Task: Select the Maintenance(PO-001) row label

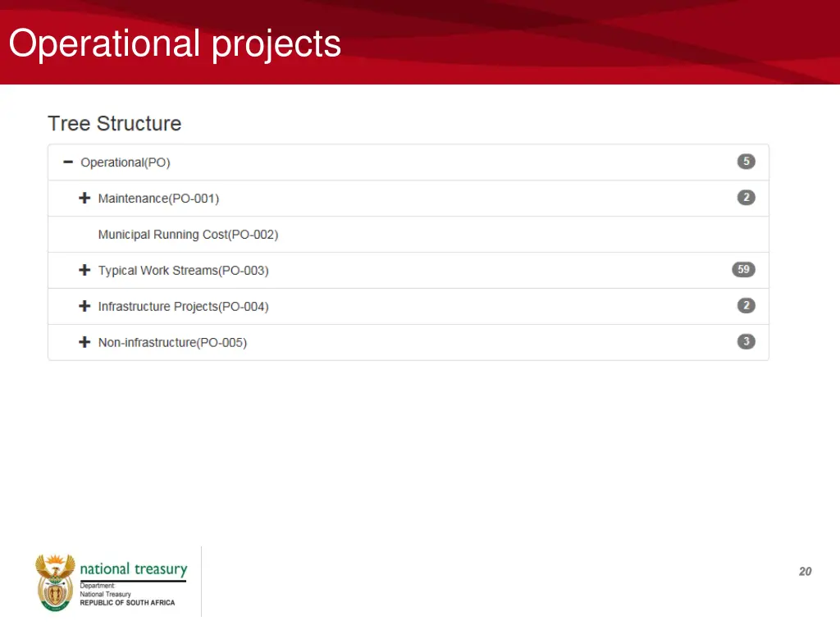Action: pyautogui.click(x=158, y=199)
